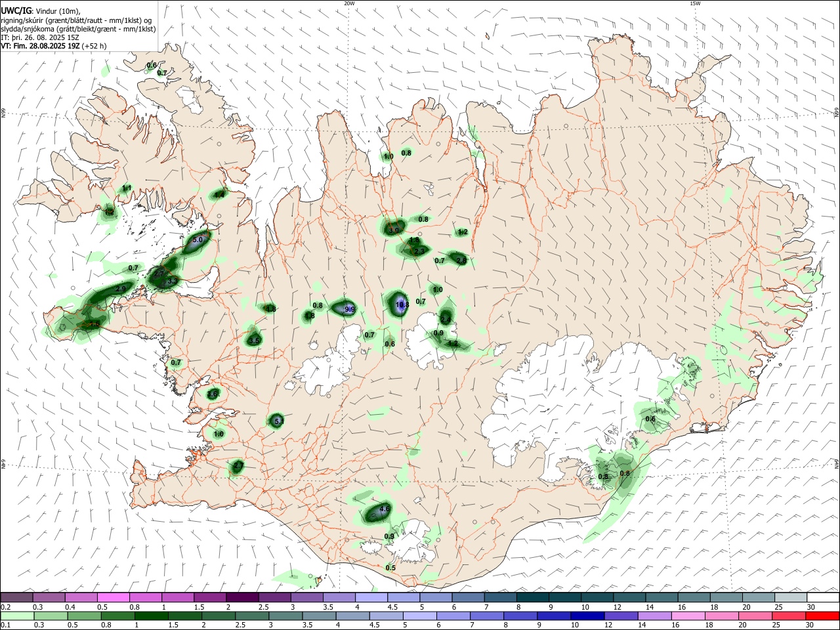840x630 pixels.
Task: Click the 5.0 precipitation value label
Action: click(198, 240)
